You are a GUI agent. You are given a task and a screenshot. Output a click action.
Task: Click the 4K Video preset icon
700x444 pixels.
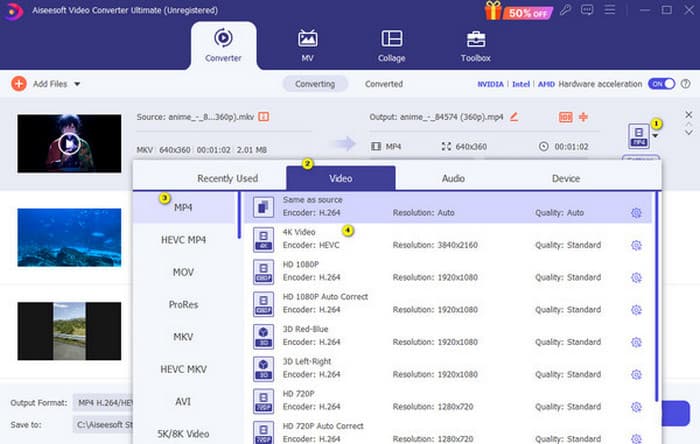pos(263,240)
